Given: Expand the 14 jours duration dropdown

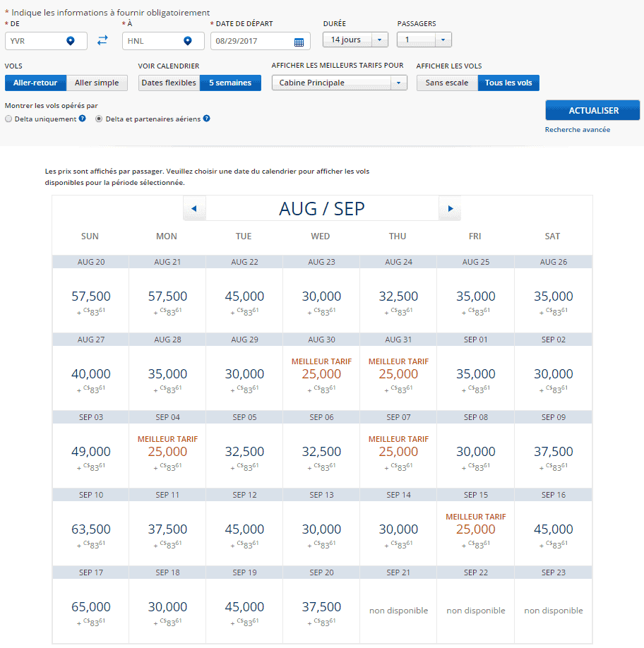Looking at the screenshot, I should pos(355,40).
